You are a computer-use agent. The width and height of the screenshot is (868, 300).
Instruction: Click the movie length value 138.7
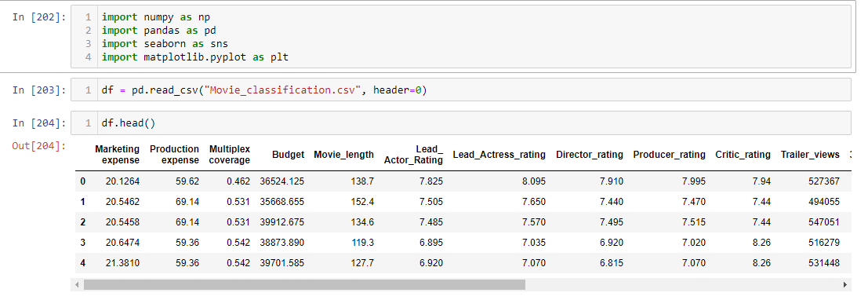click(x=362, y=181)
